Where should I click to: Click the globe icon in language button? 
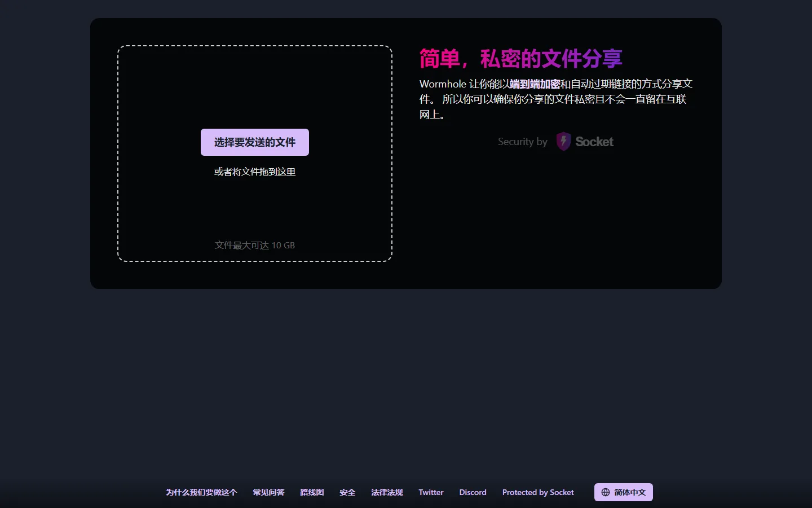pos(606,492)
